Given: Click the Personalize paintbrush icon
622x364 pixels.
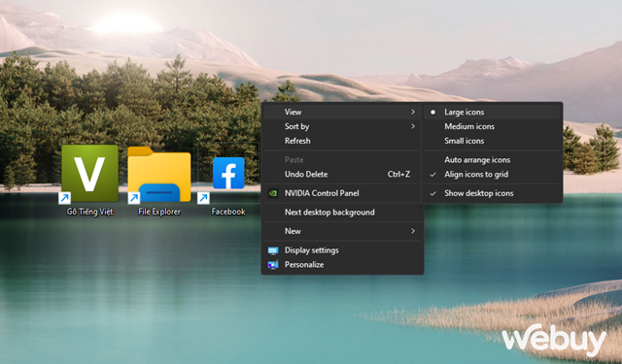Looking at the screenshot, I should click(273, 265).
